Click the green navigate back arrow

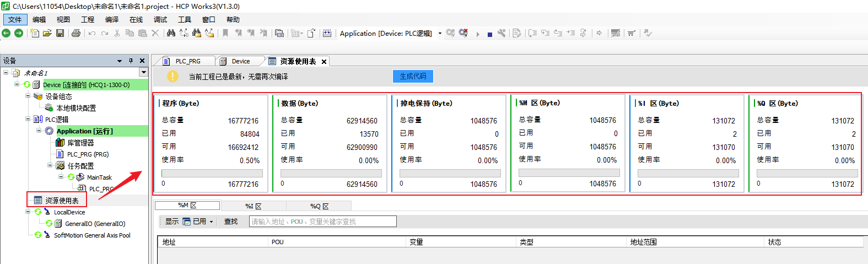pyautogui.click(x=6, y=33)
